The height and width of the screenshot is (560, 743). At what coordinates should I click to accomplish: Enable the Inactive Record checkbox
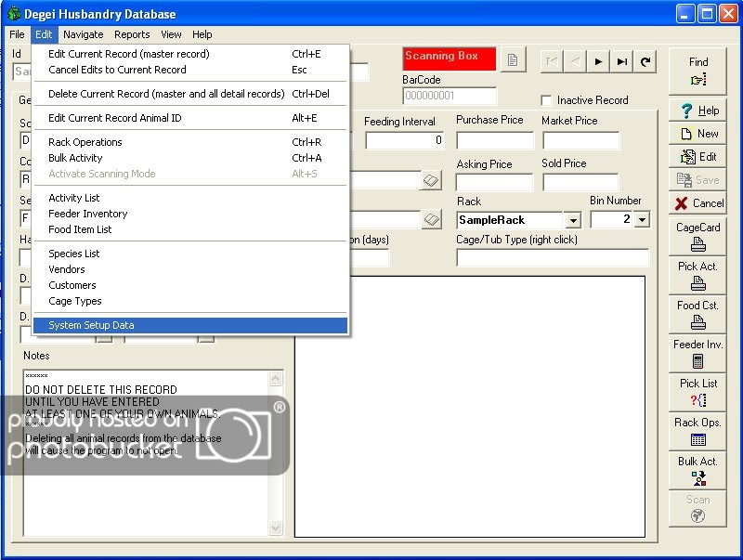546,100
